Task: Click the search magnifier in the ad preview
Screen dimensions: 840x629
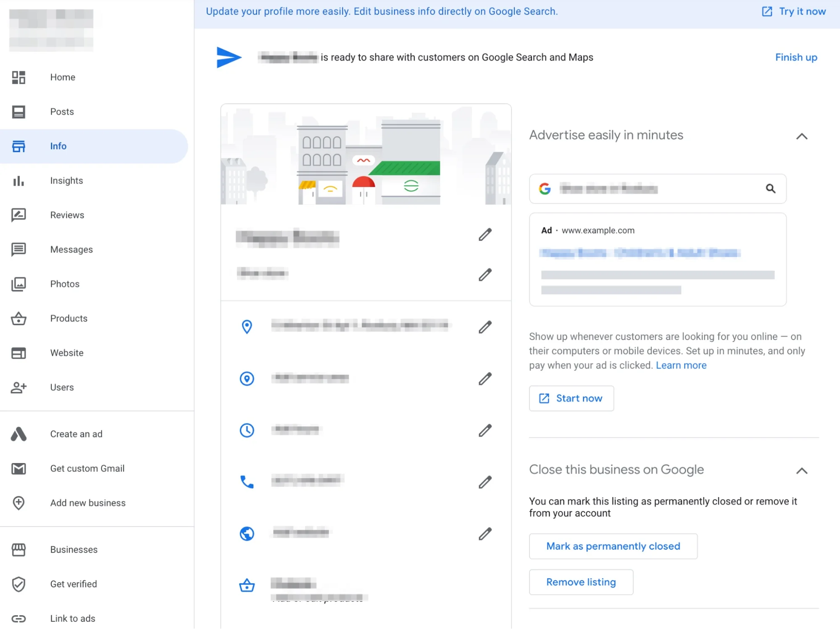Action: pyautogui.click(x=770, y=189)
